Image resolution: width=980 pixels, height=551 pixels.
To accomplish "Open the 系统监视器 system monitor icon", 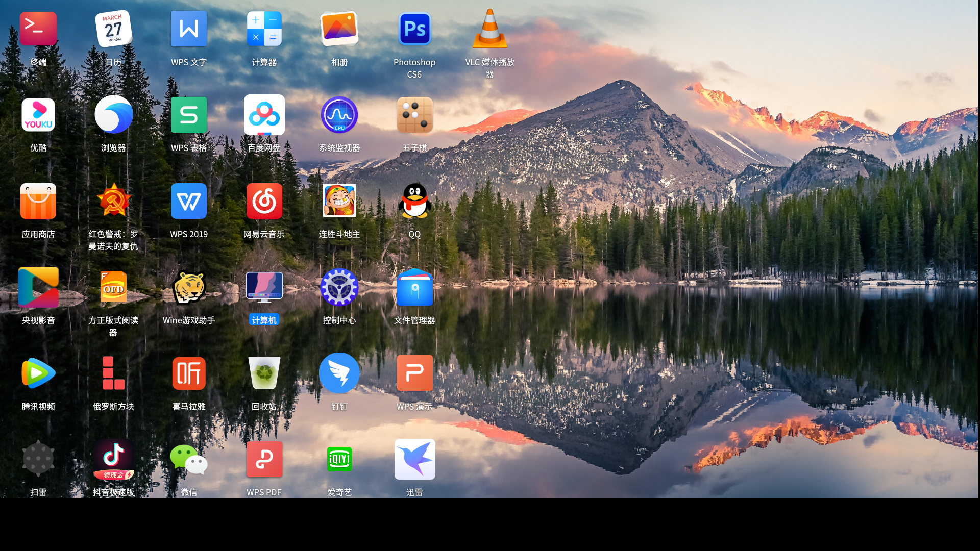I will point(339,115).
